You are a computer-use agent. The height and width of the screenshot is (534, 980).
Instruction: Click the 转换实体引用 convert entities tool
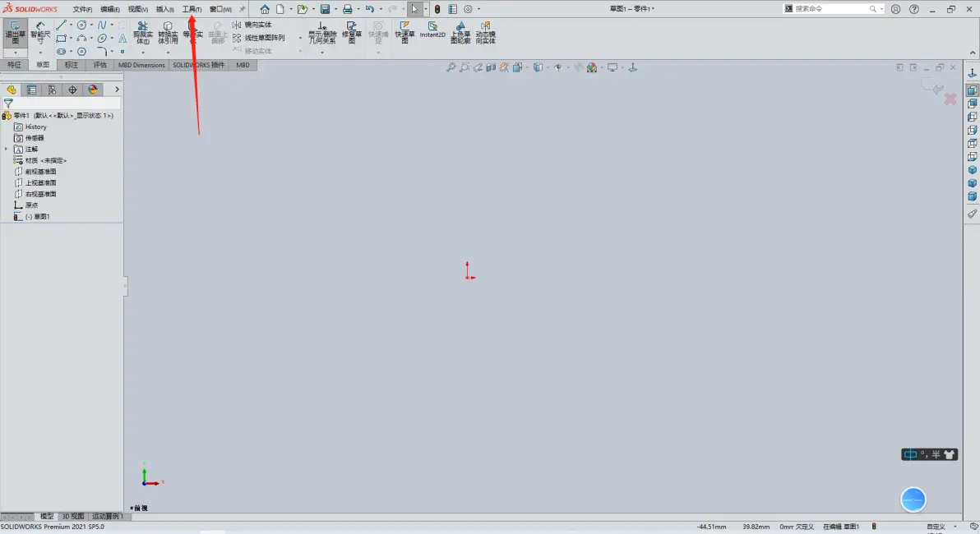tap(168, 33)
